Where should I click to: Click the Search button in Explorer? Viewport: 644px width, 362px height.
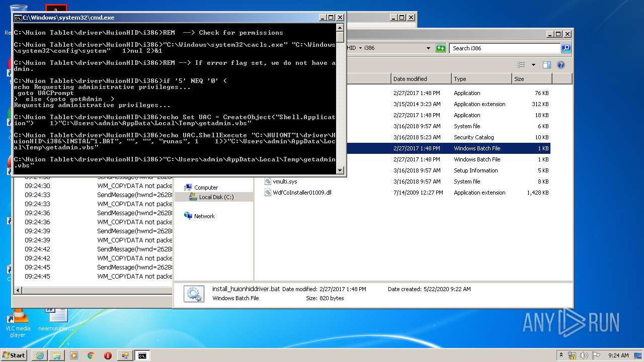566,48
